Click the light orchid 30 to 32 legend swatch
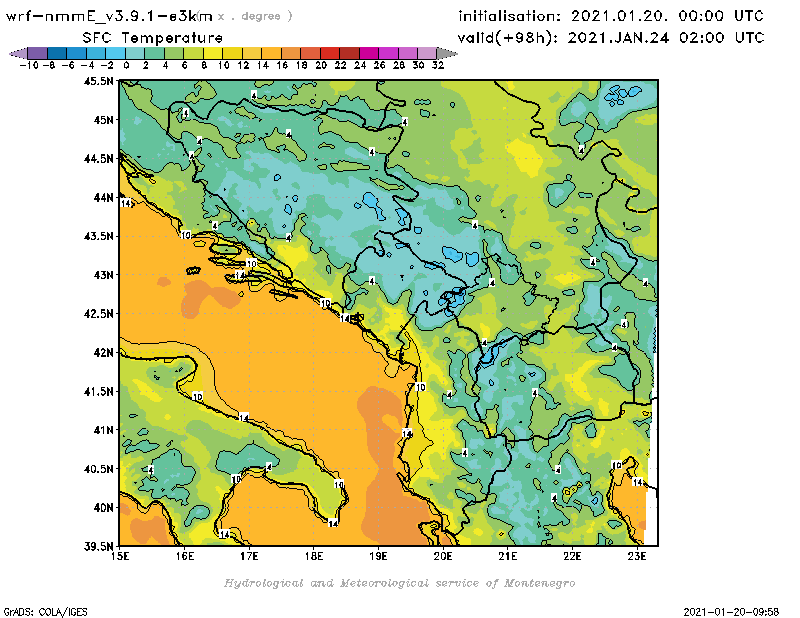This screenshot has height=618, width=800. pyautogui.click(x=427, y=53)
